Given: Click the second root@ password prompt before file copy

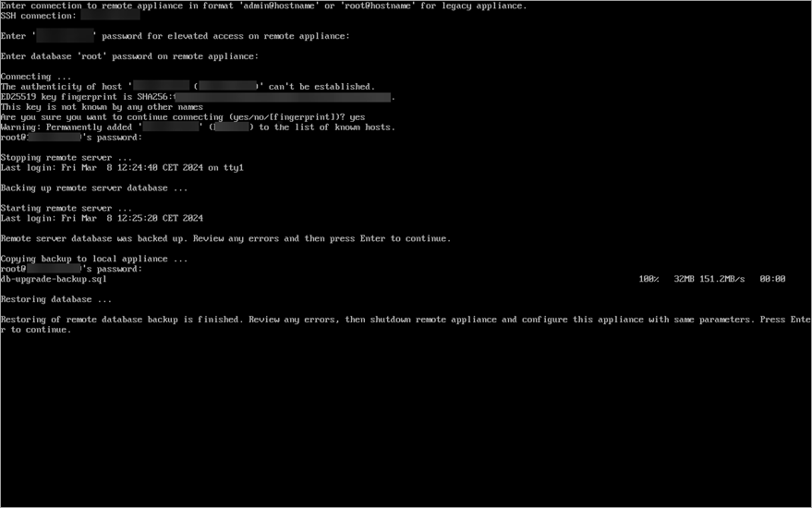Looking at the screenshot, I should click(71, 269).
